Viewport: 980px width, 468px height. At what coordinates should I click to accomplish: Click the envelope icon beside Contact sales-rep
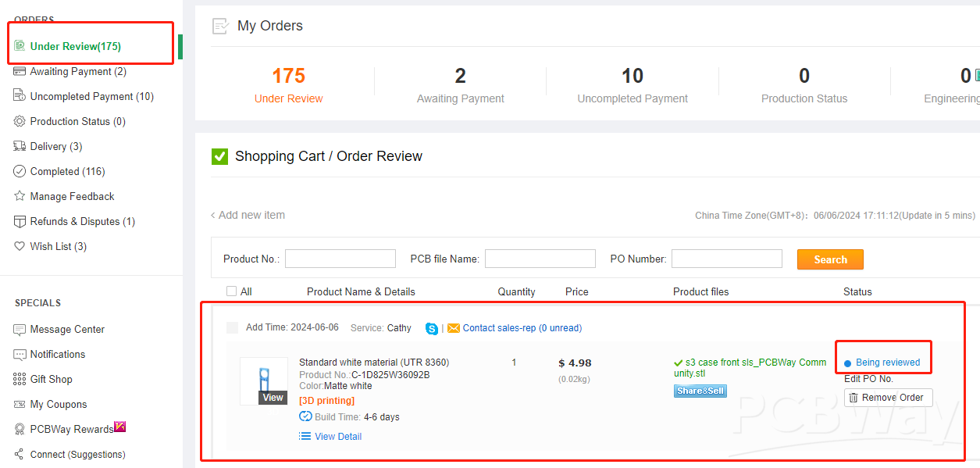click(454, 328)
